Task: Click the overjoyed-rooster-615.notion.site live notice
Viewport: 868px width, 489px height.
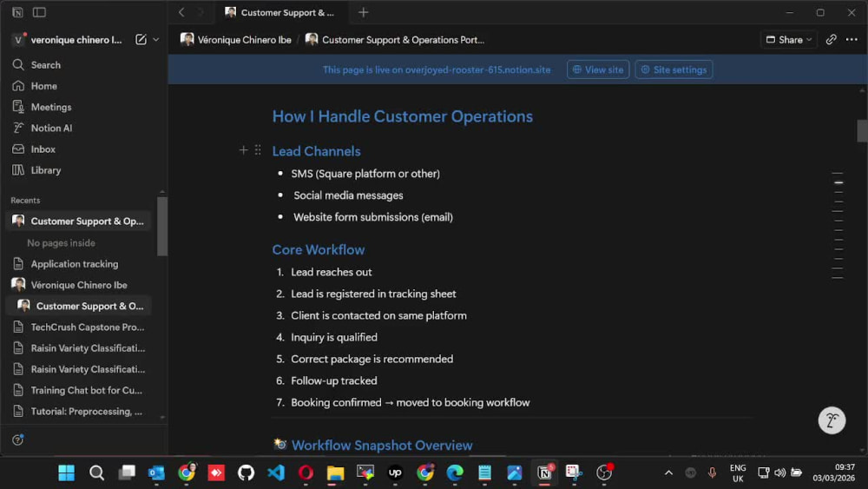Action: pos(437,69)
